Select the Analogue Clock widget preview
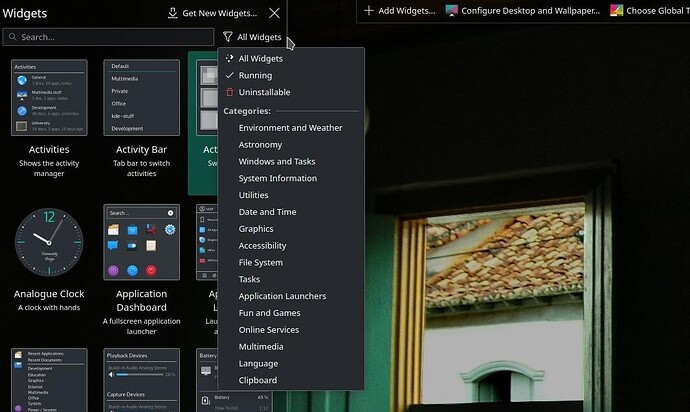 [x=49, y=242]
